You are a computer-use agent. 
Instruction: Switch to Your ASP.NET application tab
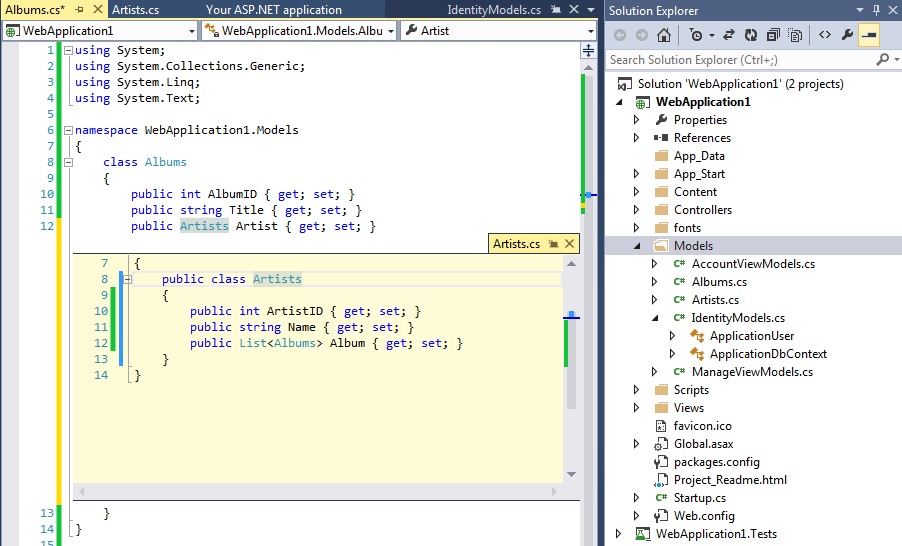coord(274,10)
